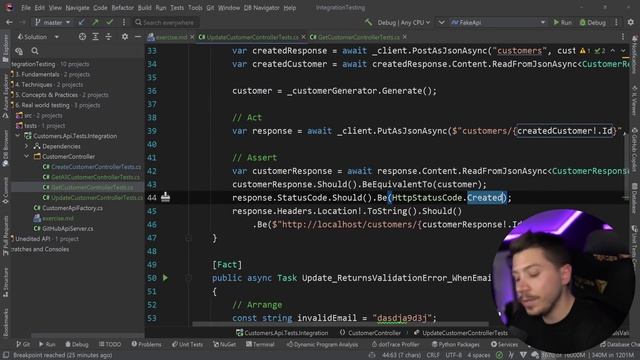This screenshot has height=360, width=640.
Task: Click the Commit checkmark icon
Action: point(109,22)
